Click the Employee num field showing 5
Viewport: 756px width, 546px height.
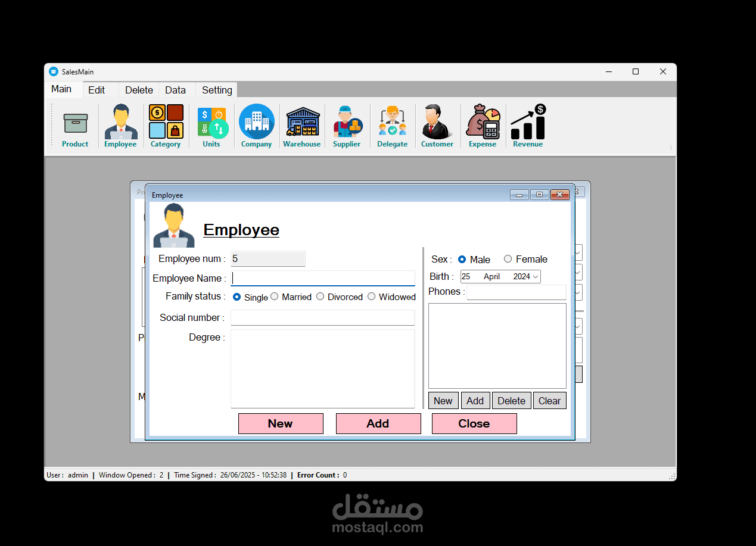coord(268,258)
